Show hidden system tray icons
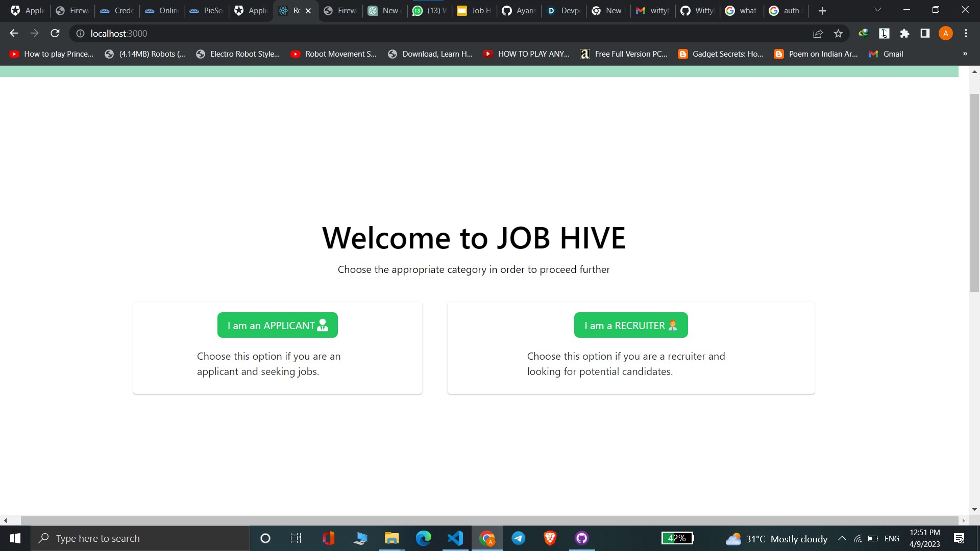980x551 pixels. tap(842, 538)
